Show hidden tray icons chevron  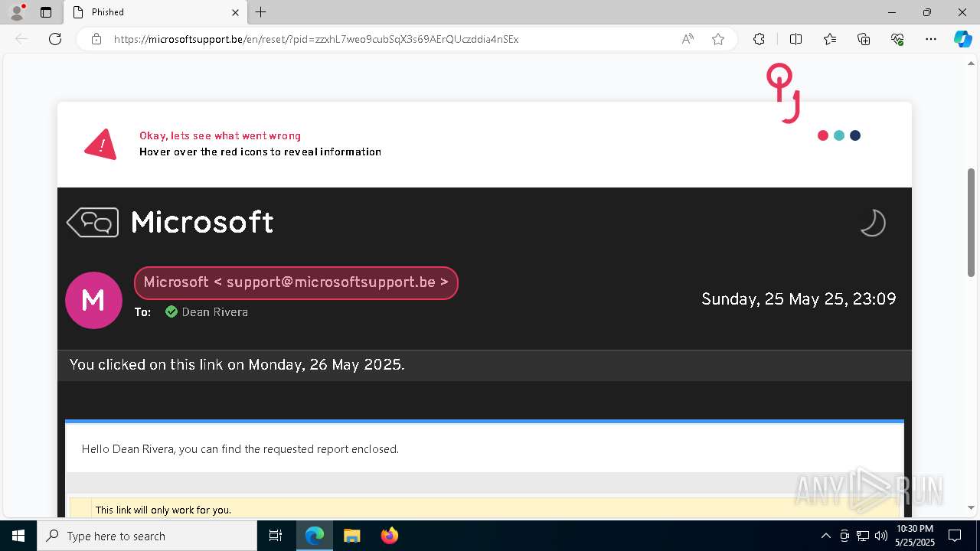tap(825, 536)
